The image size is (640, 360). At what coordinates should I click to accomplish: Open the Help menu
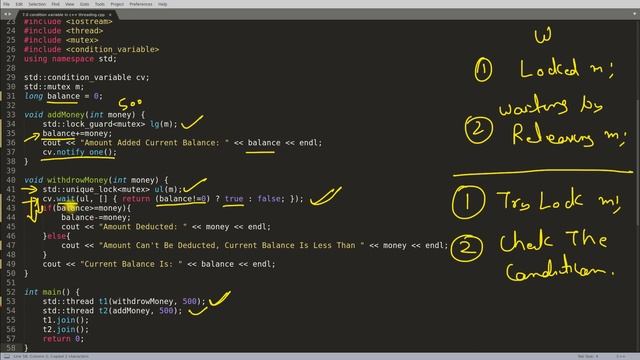click(162, 4)
